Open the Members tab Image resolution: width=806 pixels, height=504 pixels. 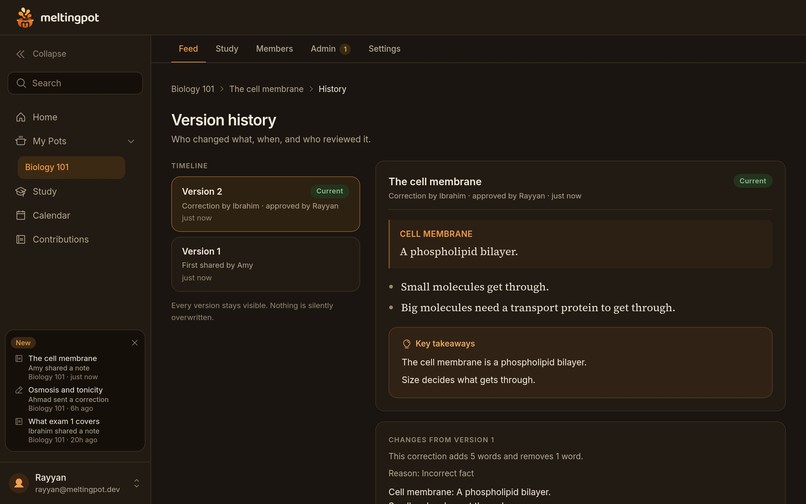[274, 49]
